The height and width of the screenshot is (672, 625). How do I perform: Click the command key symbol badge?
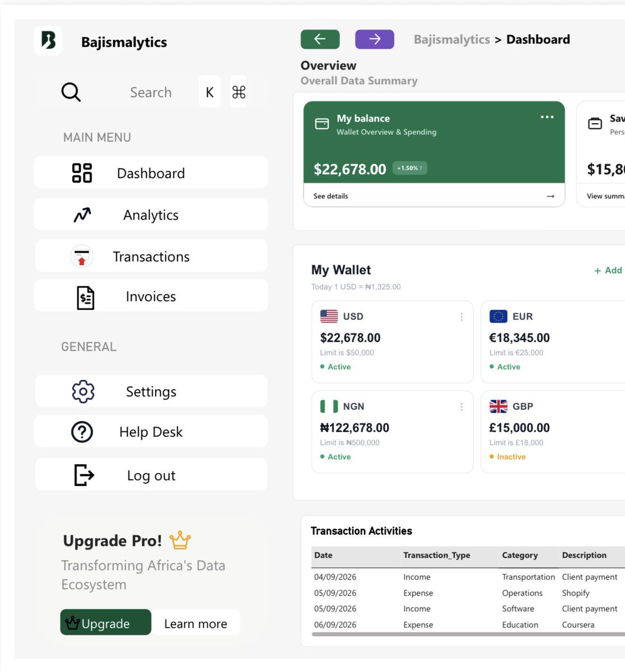tap(239, 92)
